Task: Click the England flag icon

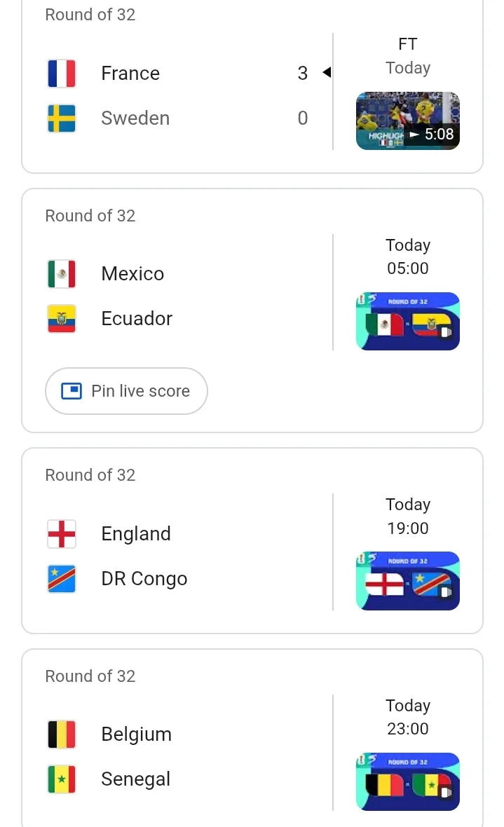Action: [62, 534]
